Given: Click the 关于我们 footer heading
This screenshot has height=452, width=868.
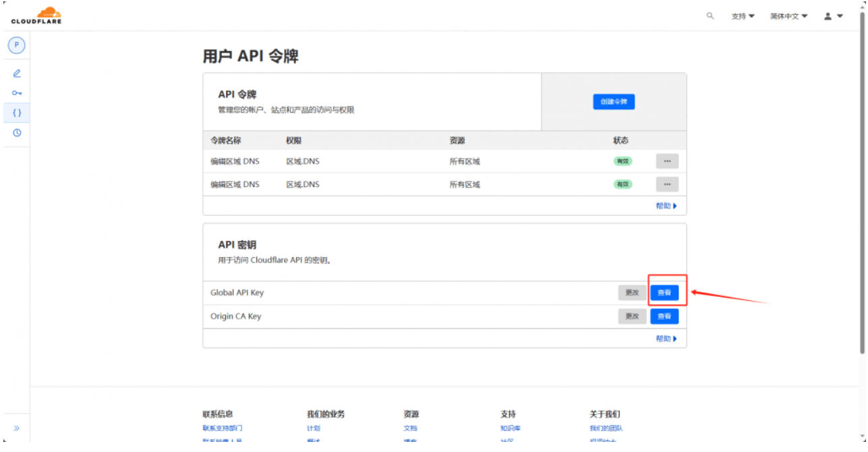Looking at the screenshot, I should (x=605, y=414).
